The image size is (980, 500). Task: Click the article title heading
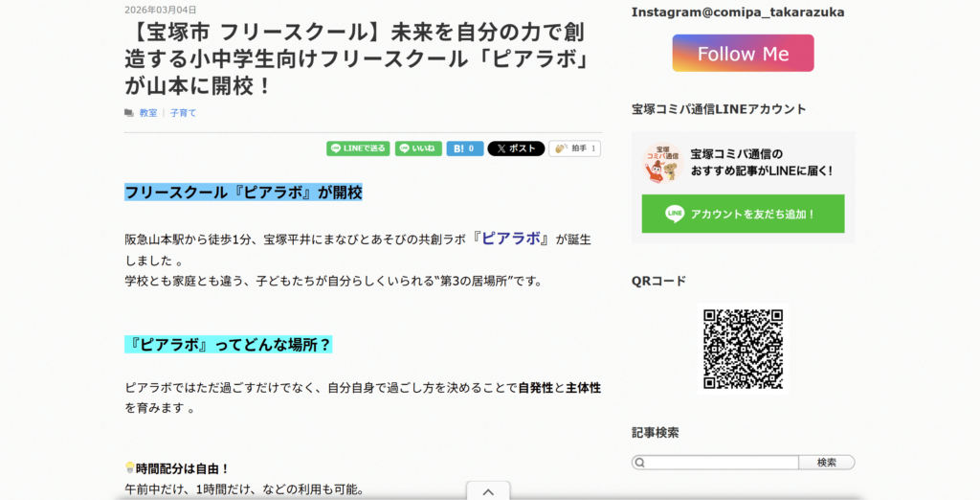pyautogui.click(x=356, y=60)
